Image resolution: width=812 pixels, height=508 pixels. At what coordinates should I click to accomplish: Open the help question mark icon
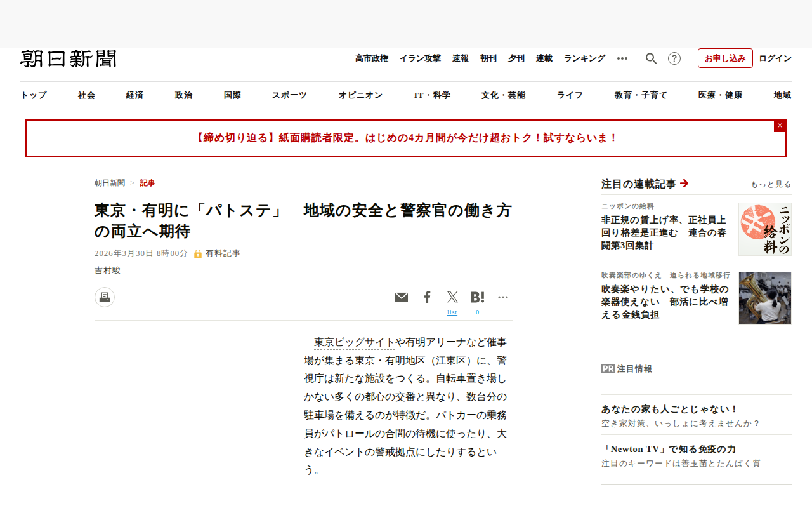[x=674, y=58]
